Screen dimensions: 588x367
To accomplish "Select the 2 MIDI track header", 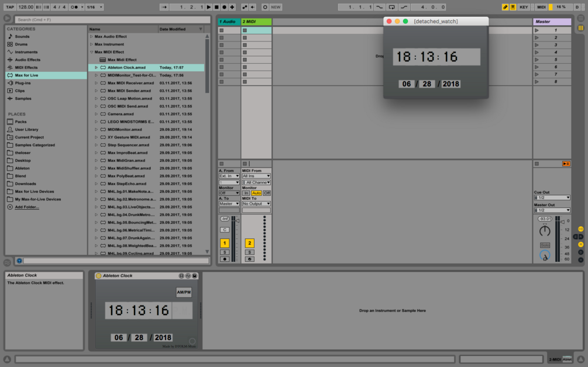I will click(x=256, y=22).
